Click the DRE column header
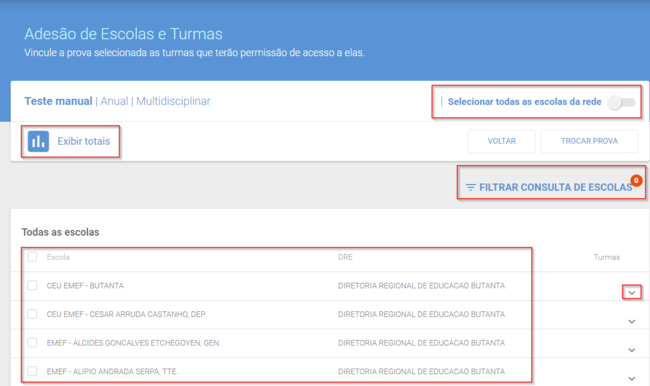The height and width of the screenshot is (386, 650). pos(345,257)
